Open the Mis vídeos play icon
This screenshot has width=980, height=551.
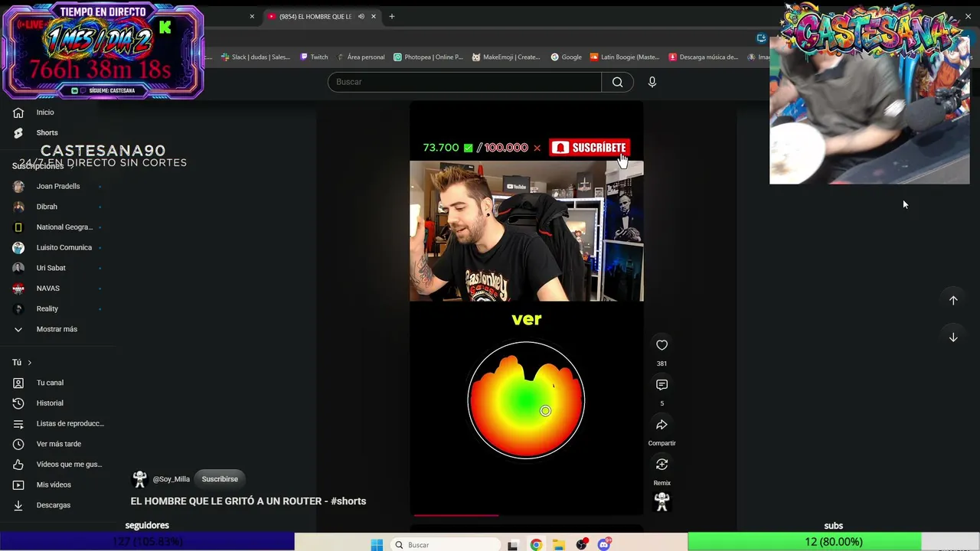[18, 484]
